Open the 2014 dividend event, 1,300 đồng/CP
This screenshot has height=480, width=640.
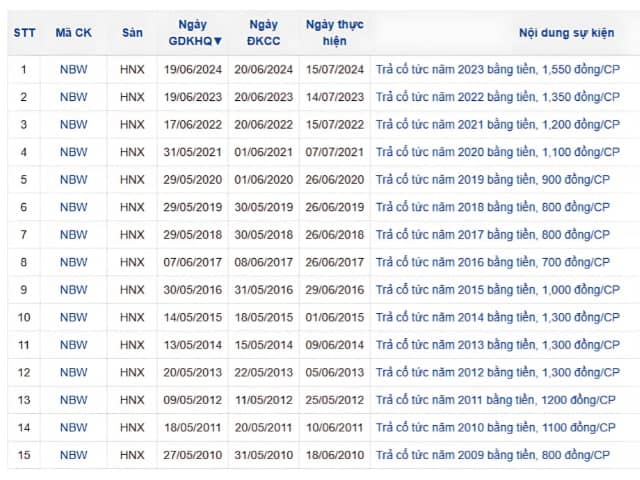(498, 317)
